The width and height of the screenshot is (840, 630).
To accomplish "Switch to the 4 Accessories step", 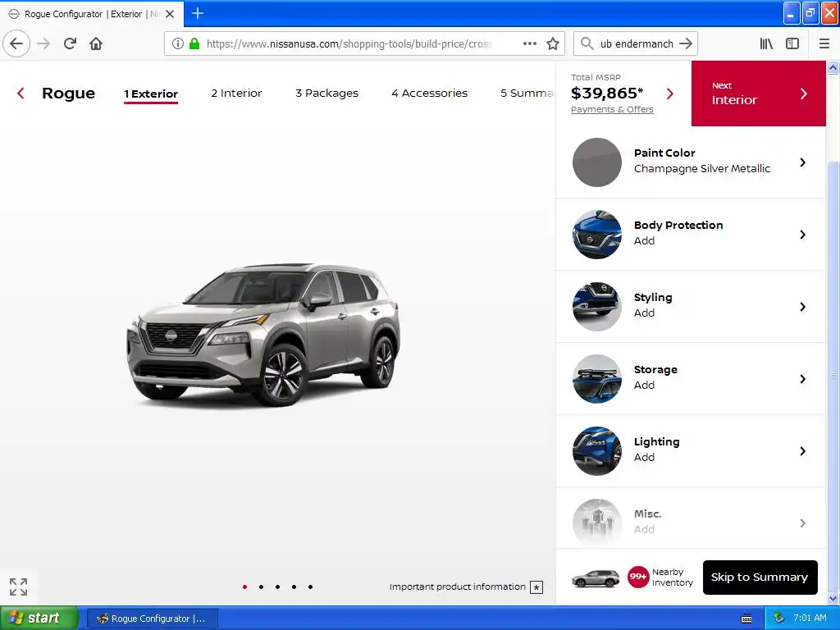I will click(x=429, y=94).
